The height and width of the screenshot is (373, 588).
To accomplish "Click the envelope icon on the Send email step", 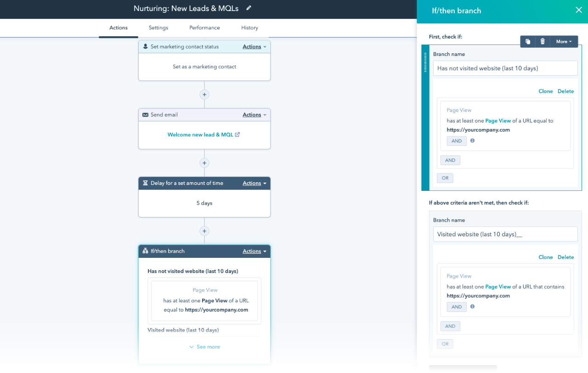I will (x=146, y=115).
